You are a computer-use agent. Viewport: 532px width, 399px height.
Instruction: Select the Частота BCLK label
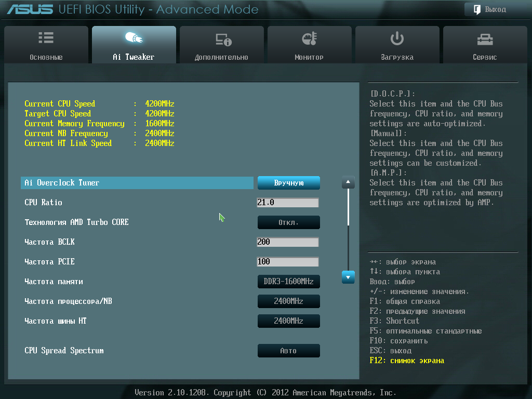tap(49, 242)
